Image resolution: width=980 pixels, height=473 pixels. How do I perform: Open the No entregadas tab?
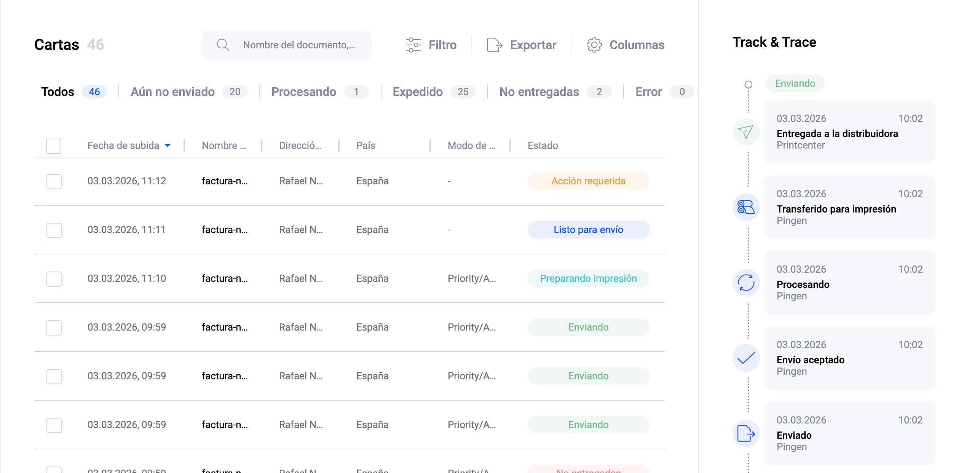click(539, 91)
